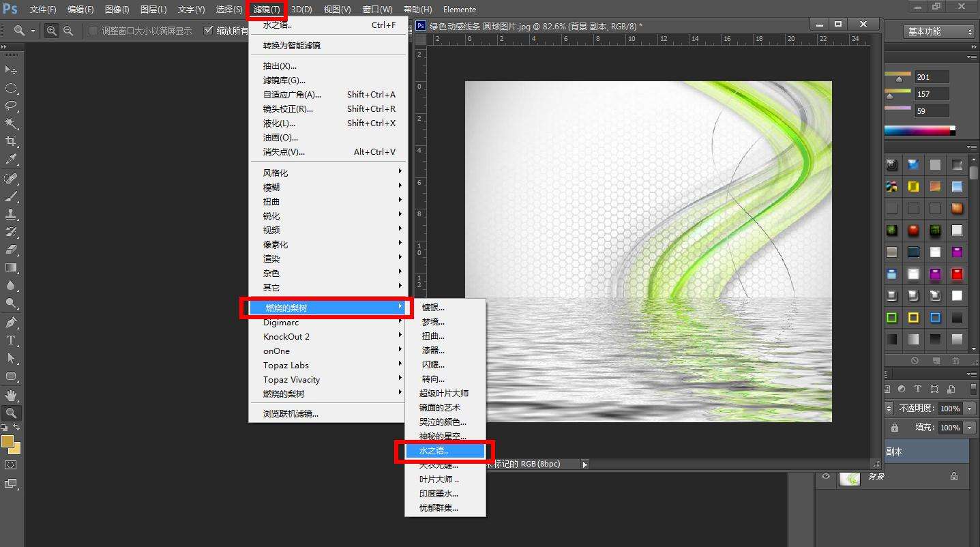
Task: Click the zoom-out magnifier in options bar
Action: pos(68,31)
